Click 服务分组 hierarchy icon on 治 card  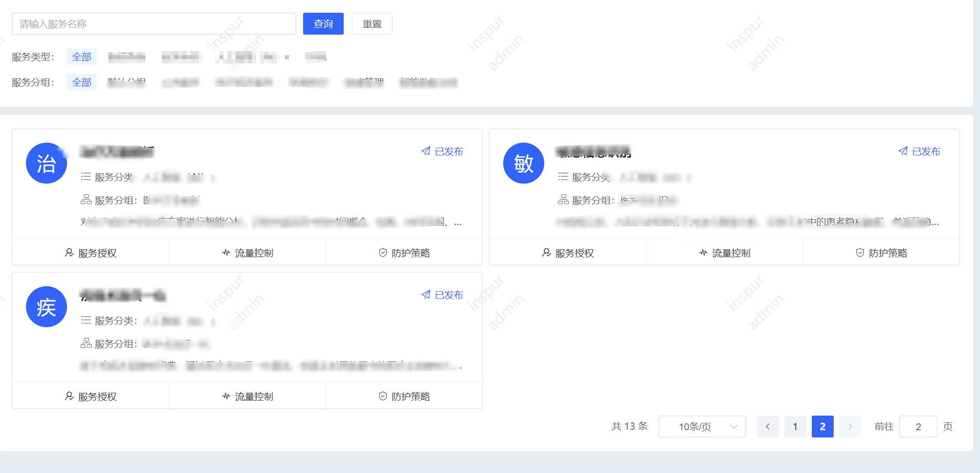pos(86,200)
